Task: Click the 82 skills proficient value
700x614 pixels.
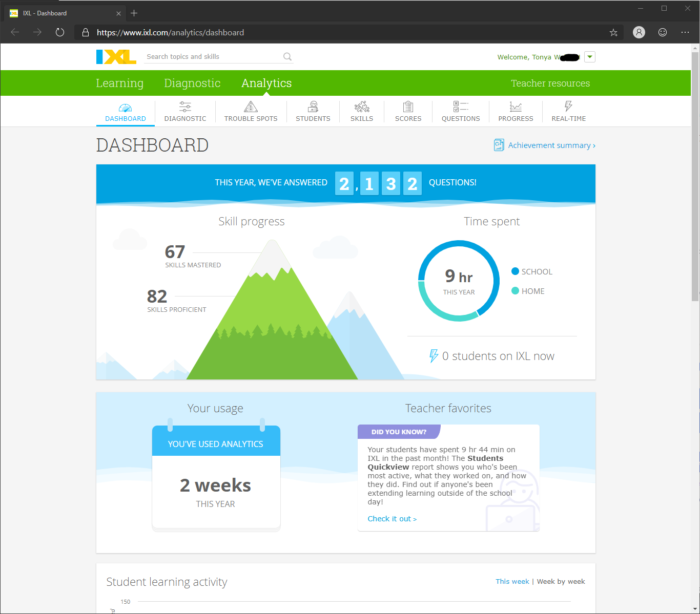Action: pos(157,296)
